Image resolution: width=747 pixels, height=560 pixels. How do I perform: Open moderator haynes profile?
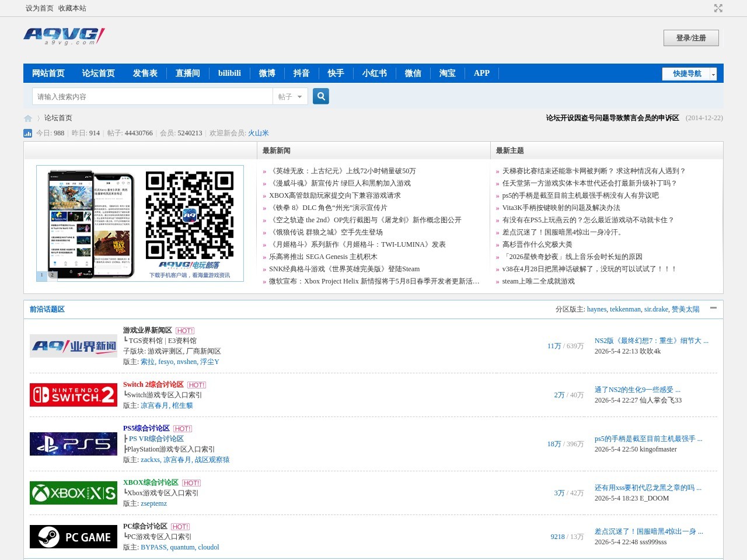[596, 309]
